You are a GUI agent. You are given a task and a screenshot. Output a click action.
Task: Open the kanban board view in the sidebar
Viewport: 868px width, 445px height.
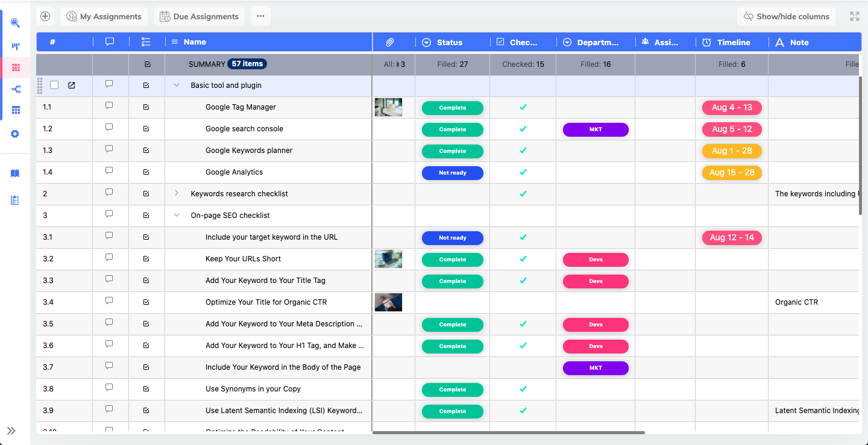(x=16, y=46)
